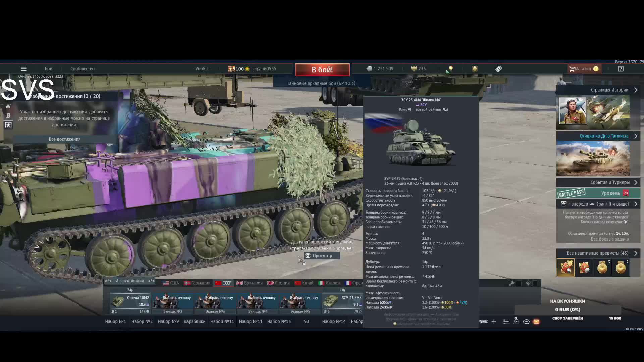Expand Страницы Истории panel arrow
The image size is (644, 362).
point(636,90)
